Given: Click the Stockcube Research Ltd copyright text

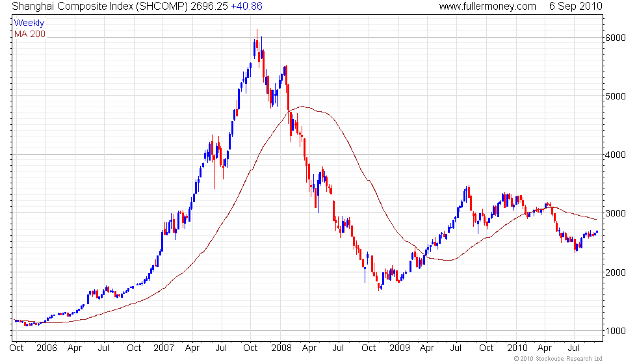Looking at the screenshot, I should 558,359.
